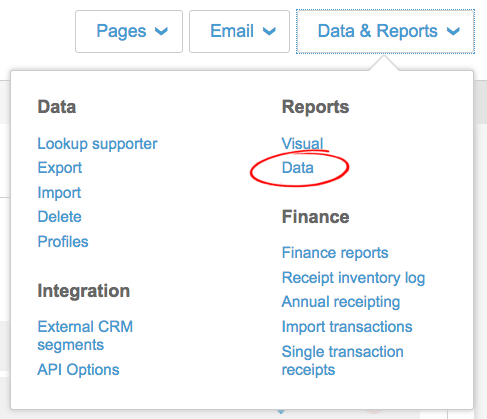Open Lookup supporter

coord(97,144)
